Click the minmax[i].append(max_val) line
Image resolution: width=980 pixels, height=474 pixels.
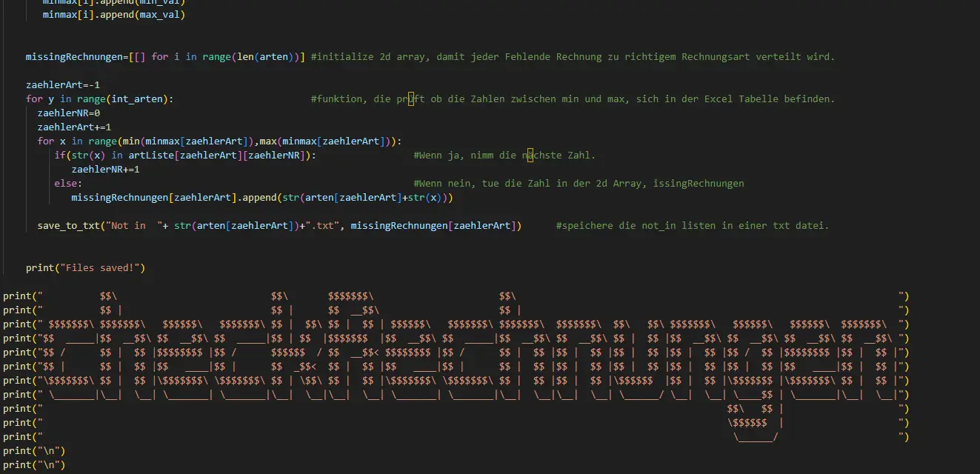[113, 14]
